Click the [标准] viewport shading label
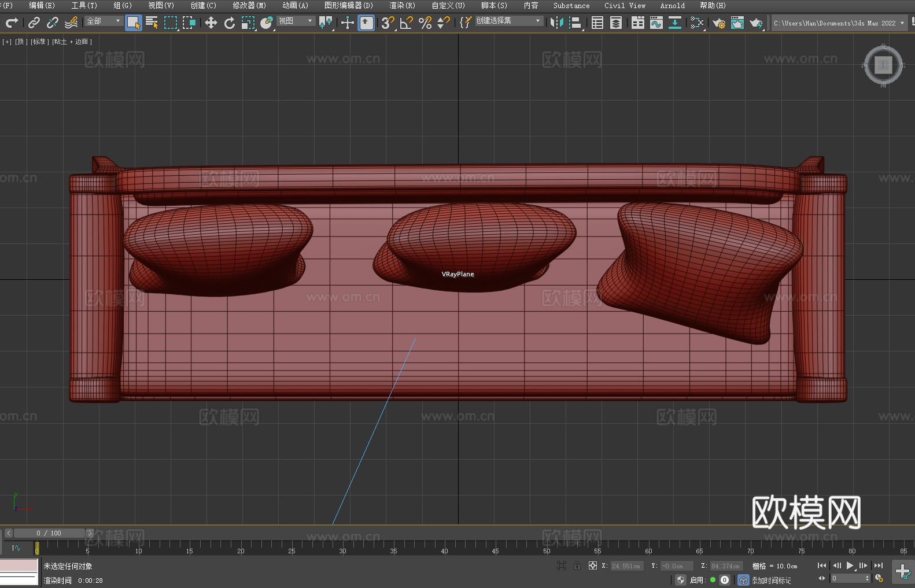Screen dimensions: 915x588 pyautogui.click(x=39, y=42)
